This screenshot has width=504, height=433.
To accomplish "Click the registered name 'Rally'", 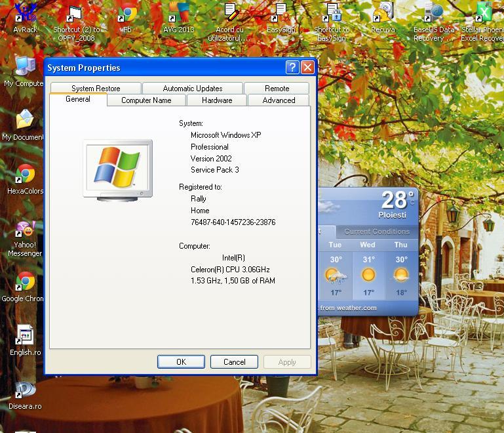I will coord(199,199).
